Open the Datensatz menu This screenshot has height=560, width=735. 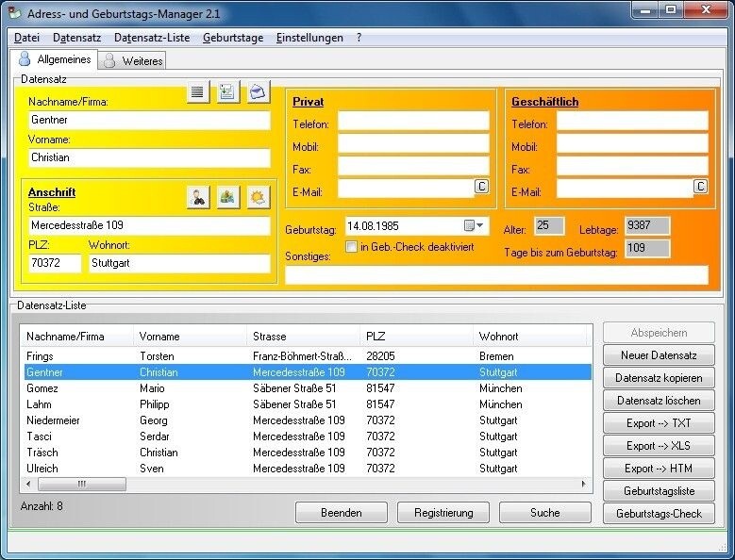coord(76,38)
